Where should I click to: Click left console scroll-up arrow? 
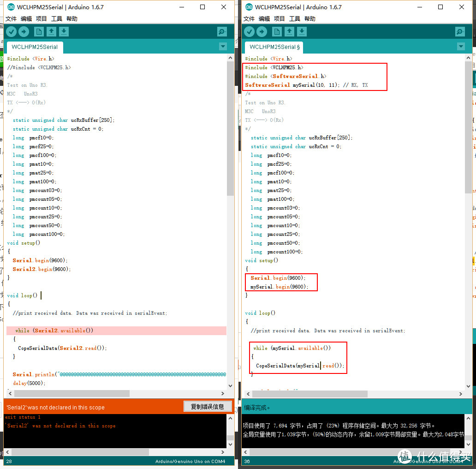coord(230,418)
